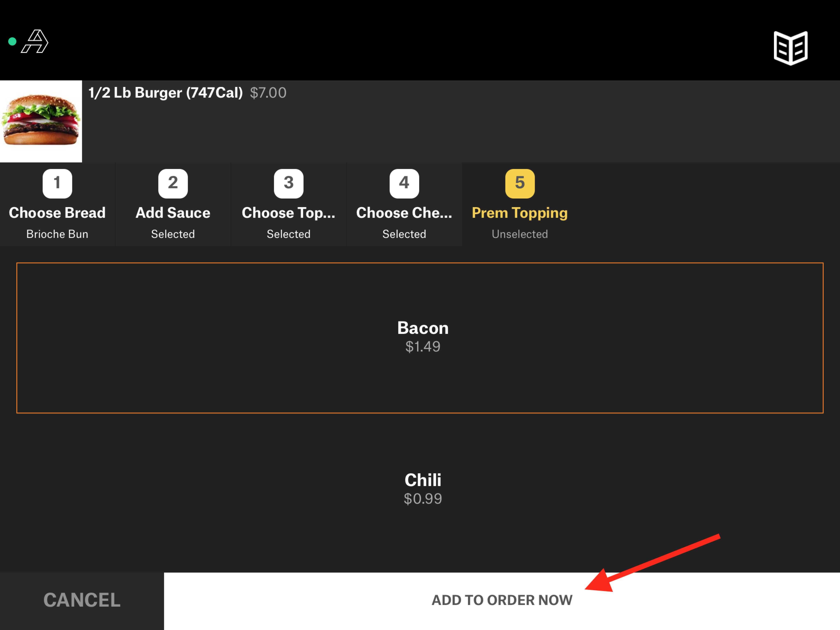
Task: Select the step 1 number badge
Action: pos(57,183)
